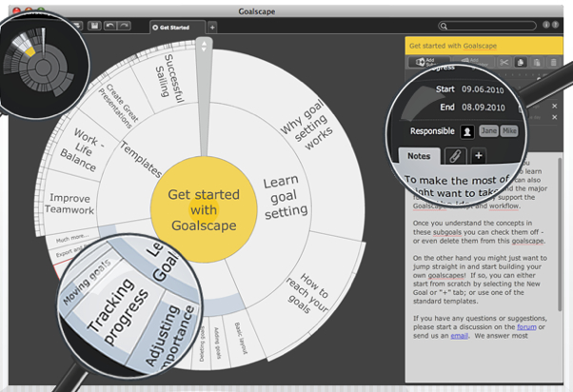Cut the goal with scissors icon

tap(504, 62)
